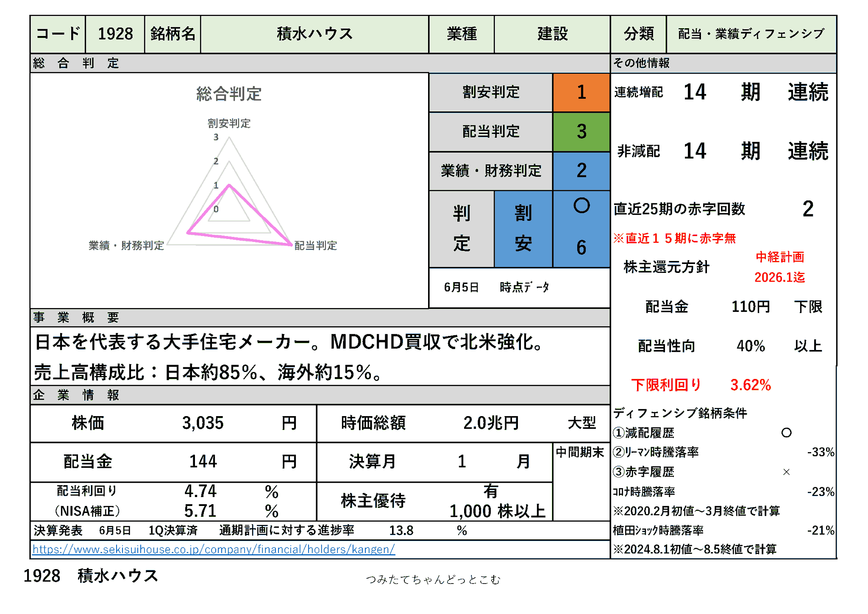
Task: Click the red ※直近15期に赤字無 note
Action: 674,238
